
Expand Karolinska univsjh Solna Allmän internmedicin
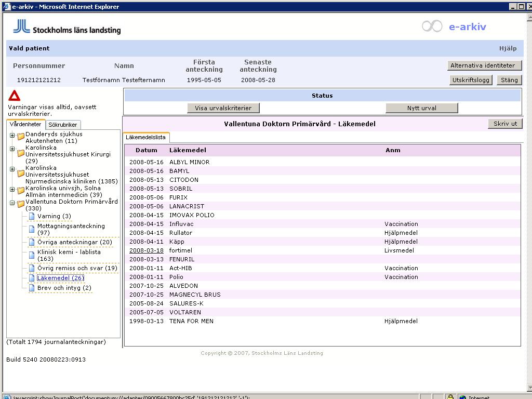pyautogui.click(x=12, y=190)
